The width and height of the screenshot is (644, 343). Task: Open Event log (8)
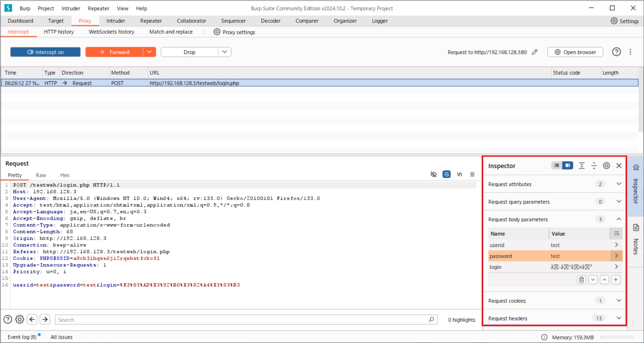pyautogui.click(x=22, y=337)
